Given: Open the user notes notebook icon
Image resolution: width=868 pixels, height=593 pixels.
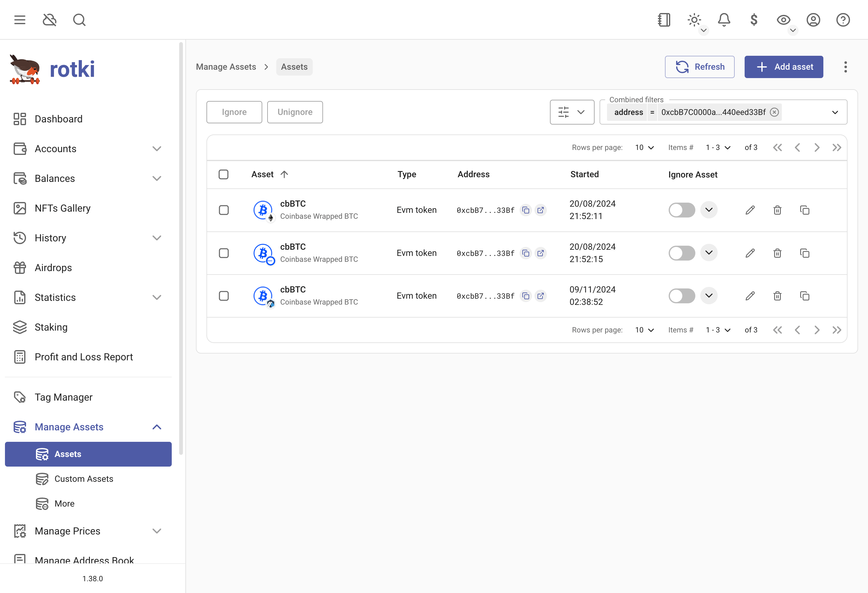Looking at the screenshot, I should [x=664, y=20].
